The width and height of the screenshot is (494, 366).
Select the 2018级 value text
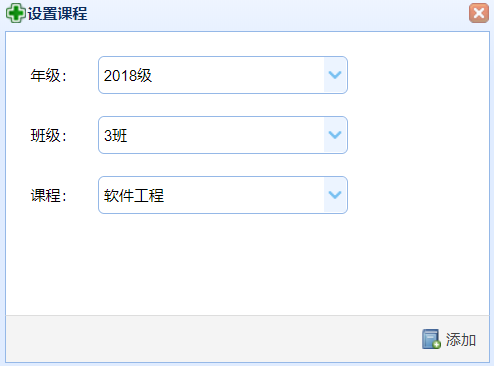click(x=128, y=75)
